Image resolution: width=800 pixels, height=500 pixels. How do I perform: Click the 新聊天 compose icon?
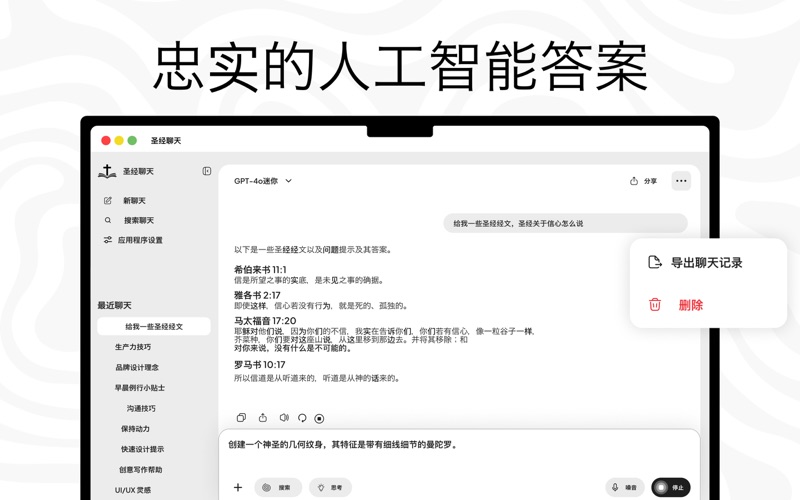[x=108, y=201]
